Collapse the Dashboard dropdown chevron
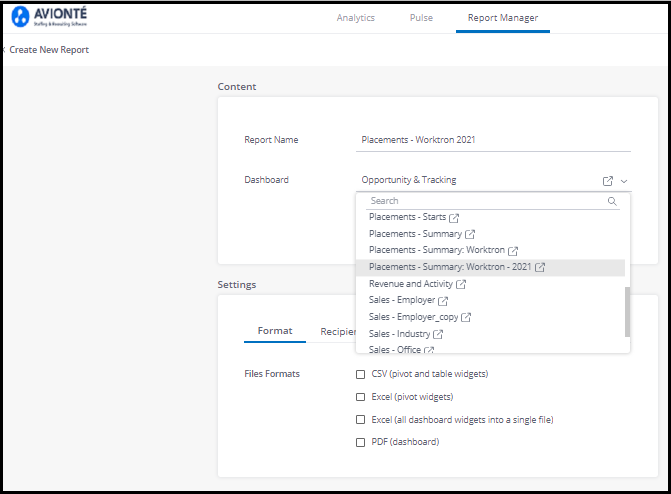Image resolution: width=671 pixels, height=494 pixels. pos(624,182)
